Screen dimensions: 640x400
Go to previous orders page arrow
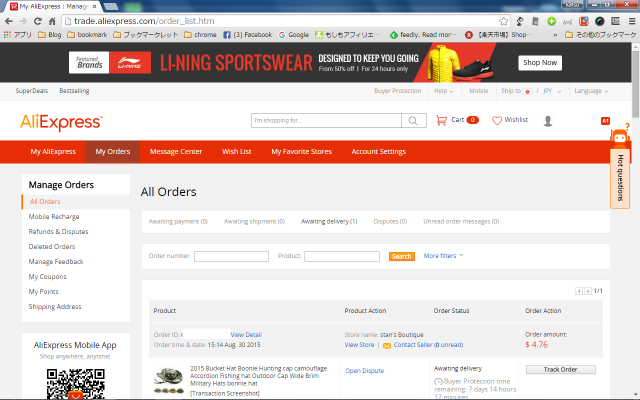coord(579,291)
